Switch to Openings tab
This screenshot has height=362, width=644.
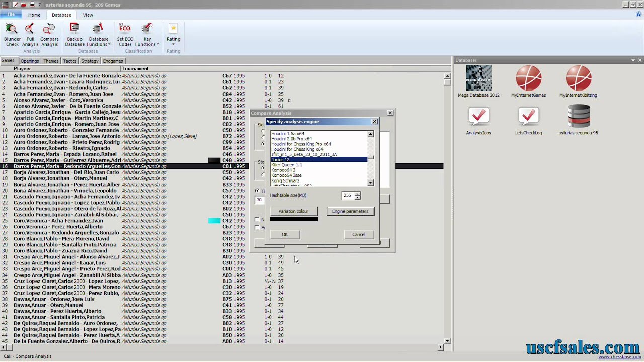[x=30, y=61]
